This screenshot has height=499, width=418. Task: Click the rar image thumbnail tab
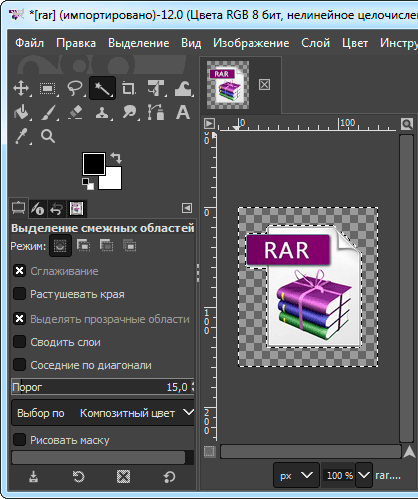[x=228, y=85]
